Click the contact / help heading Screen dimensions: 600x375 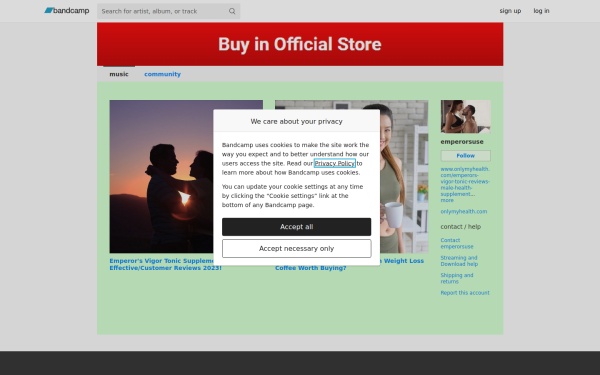point(461,227)
